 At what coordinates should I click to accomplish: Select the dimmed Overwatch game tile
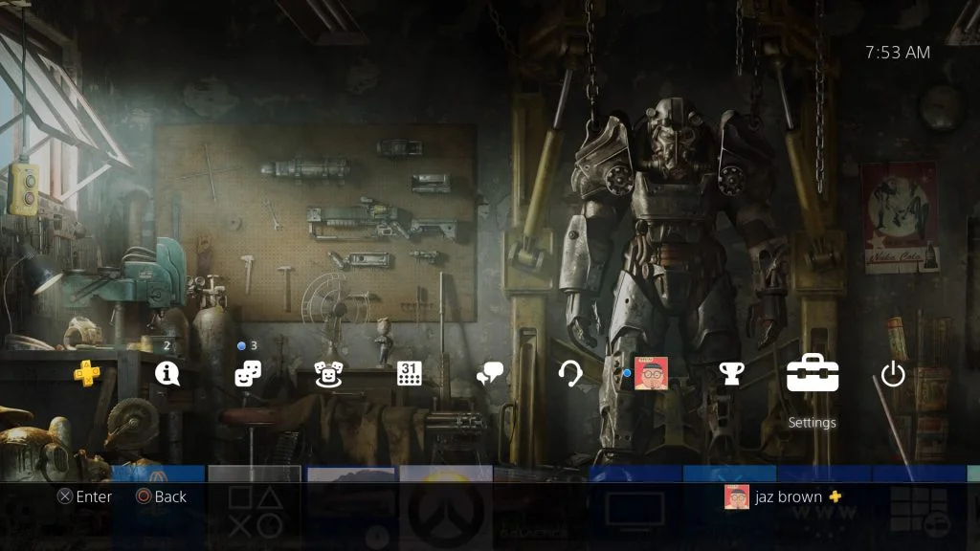pos(446,507)
